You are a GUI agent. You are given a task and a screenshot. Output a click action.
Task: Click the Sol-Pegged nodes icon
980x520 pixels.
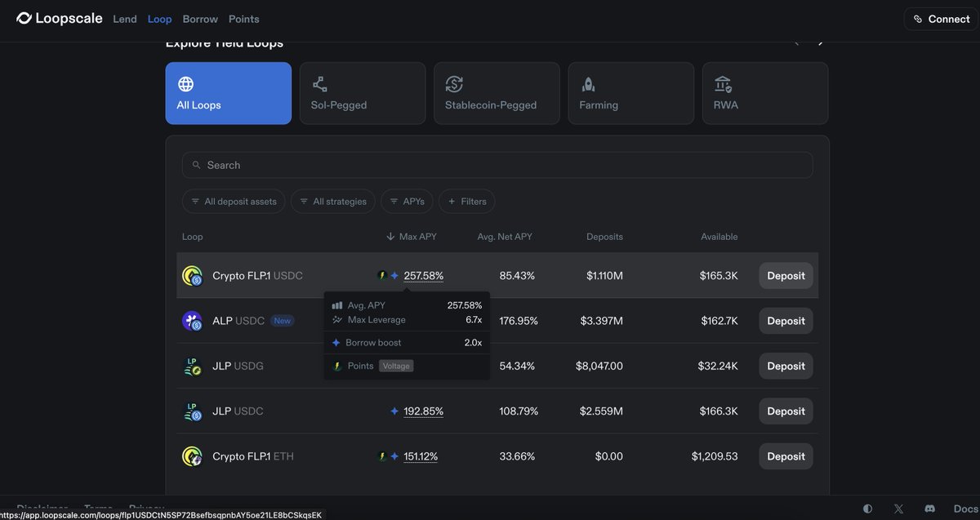click(319, 84)
